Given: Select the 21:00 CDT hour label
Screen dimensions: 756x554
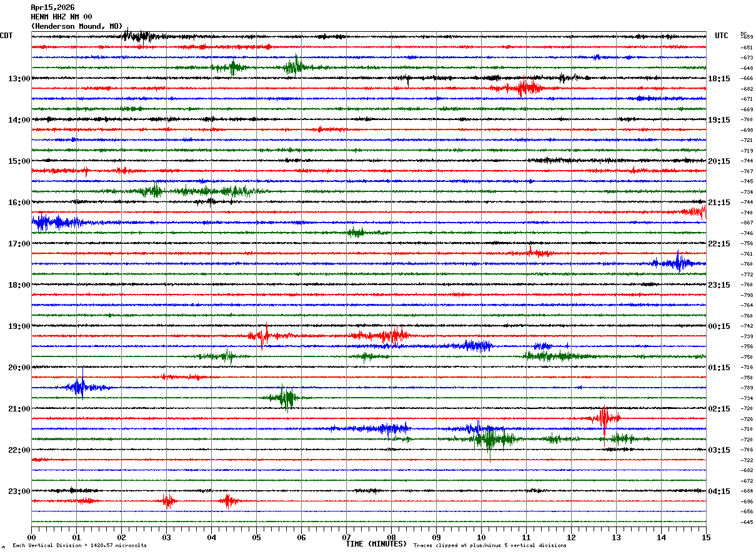Looking at the screenshot, I should [19, 409].
